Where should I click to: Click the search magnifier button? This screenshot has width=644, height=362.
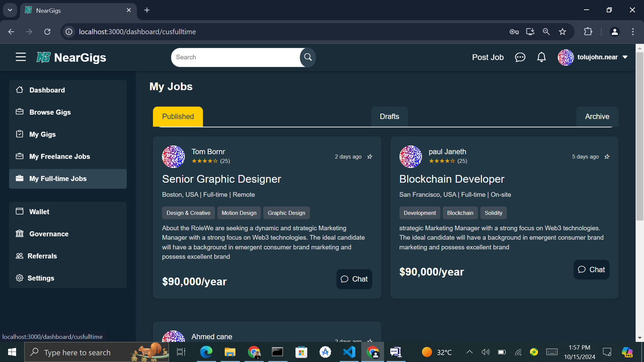[308, 57]
